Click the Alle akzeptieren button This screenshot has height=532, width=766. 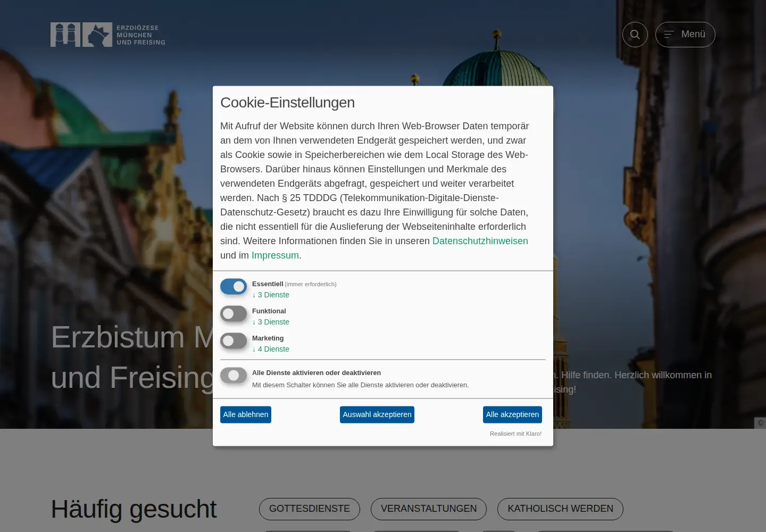pyautogui.click(x=512, y=414)
